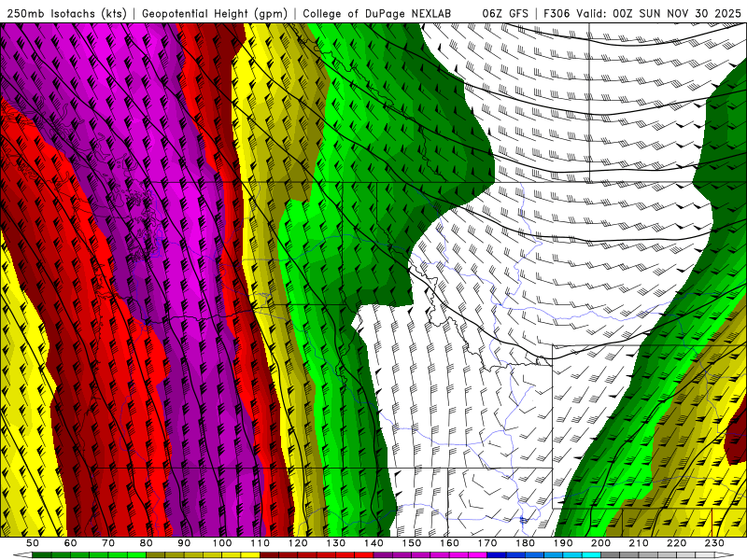
Task: Click the 160 value on the color scale
Action: (x=449, y=543)
